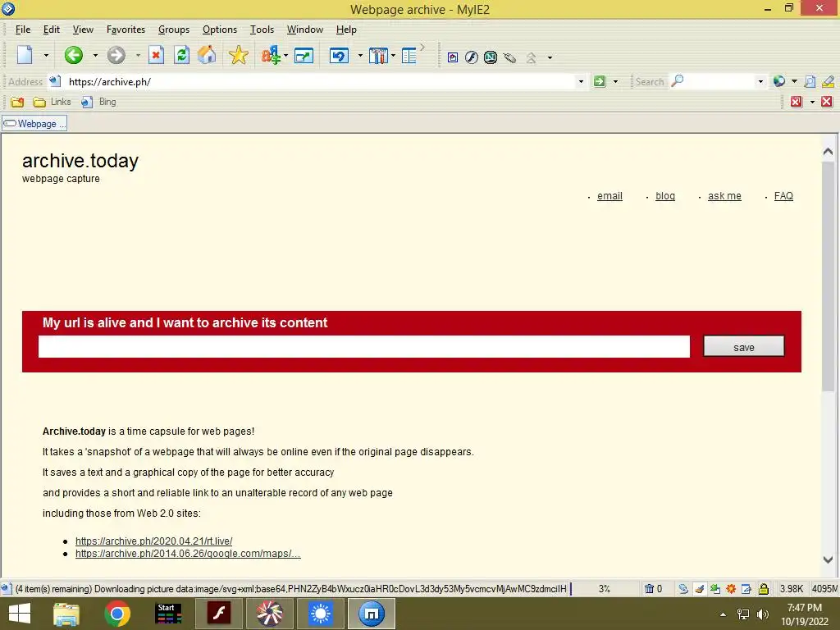Click the 3% loading progress indicator

[605, 589]
